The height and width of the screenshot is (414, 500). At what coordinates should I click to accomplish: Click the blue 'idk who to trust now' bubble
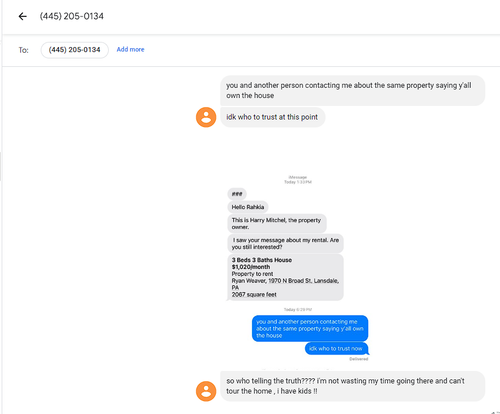[336, 348]
